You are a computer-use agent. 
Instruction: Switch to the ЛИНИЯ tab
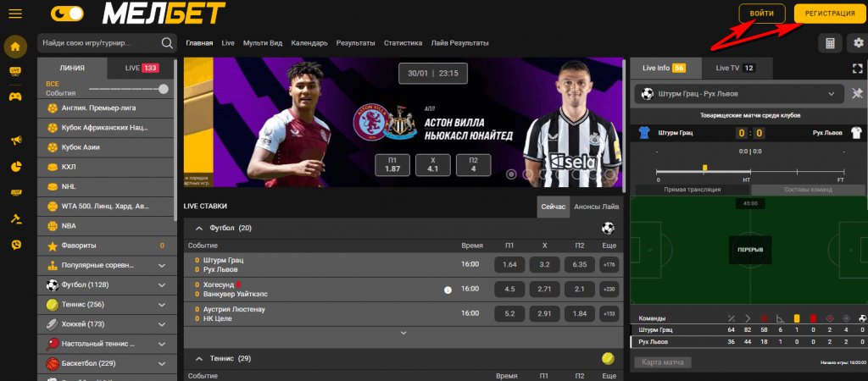pyautogui.click(x=72, y=68)
